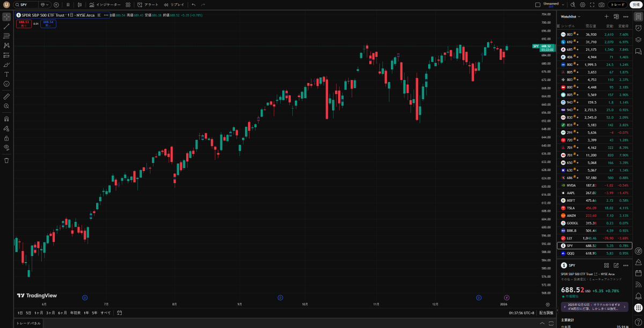This screenshot has width=644, height=328.
Task: Open the user profile avatar menu
Action: (x=6, y=5)
